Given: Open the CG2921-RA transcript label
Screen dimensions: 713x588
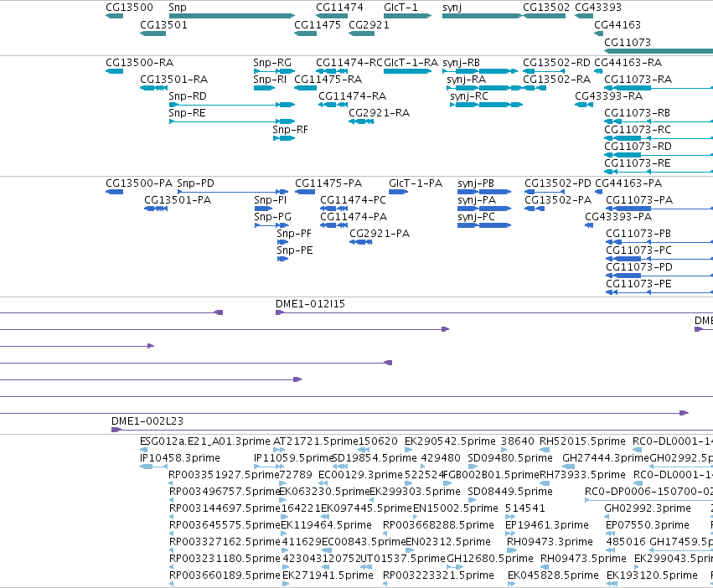Looking at the screenshot, I should click(x=380, y=113).
